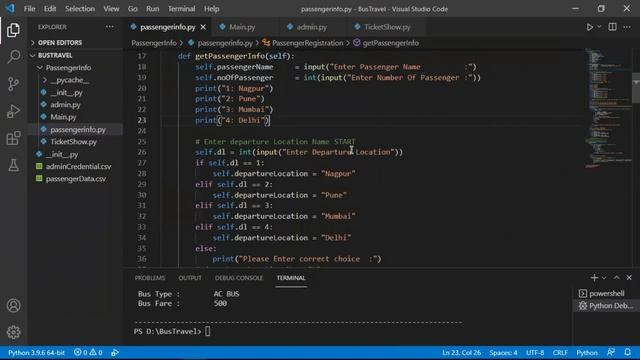640x360 pixels.
Task: Open editor More Actions ellipsis
Action: pos(627,27)
